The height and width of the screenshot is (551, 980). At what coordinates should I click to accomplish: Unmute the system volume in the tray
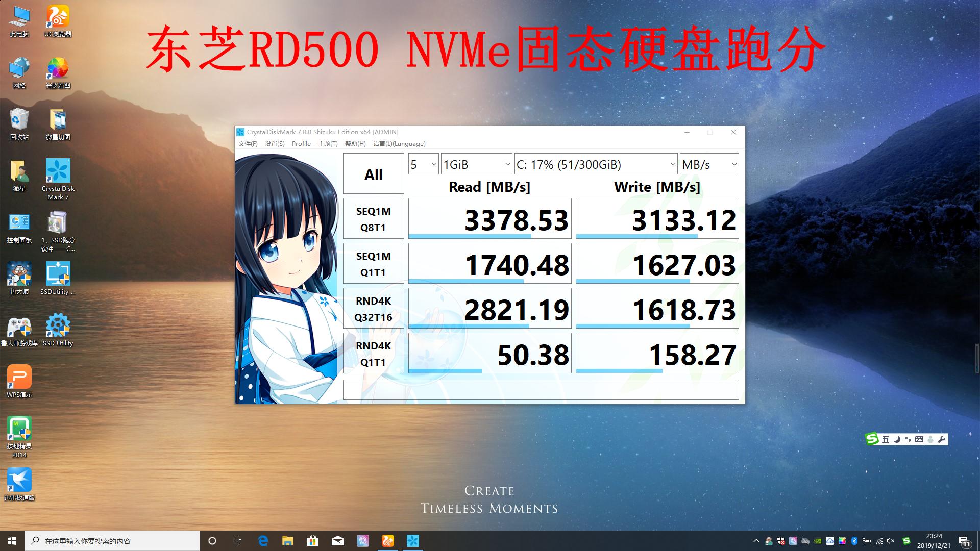(x=891, y=541)
